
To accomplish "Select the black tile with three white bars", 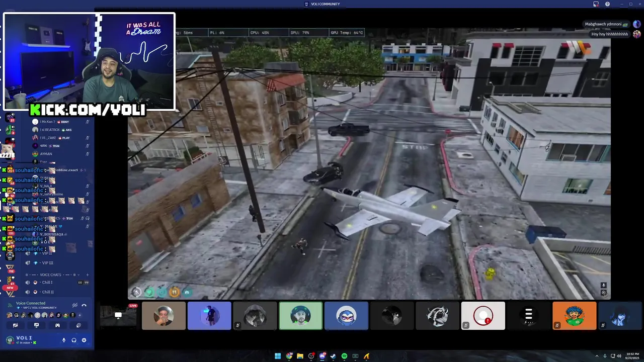I will click(528, 316).
